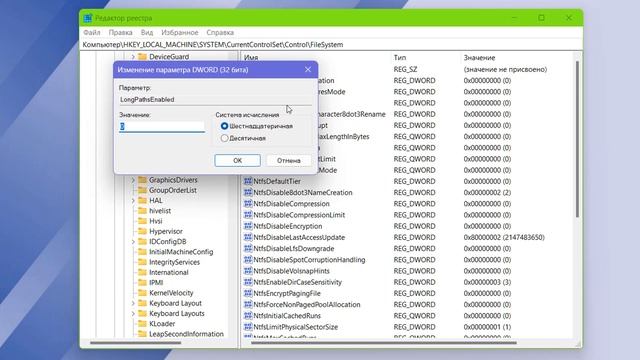Click the GraphicsDrivers folder icon
This screenshot has height=360, width=640.
pos(142,180)
